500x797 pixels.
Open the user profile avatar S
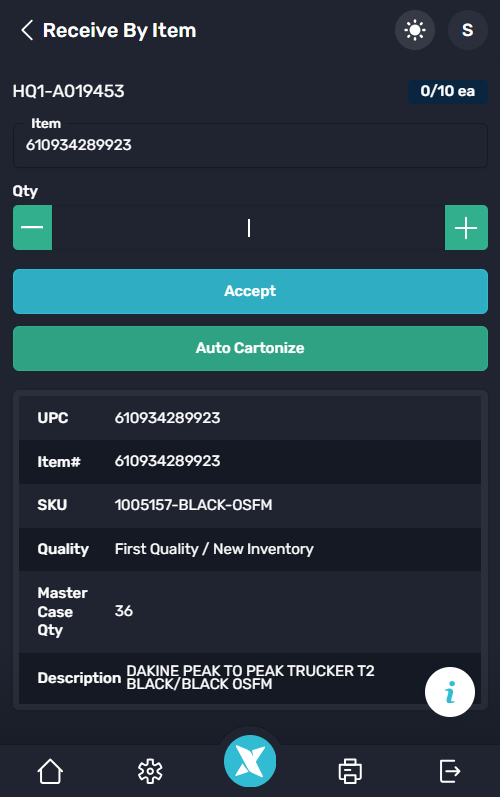(x=467, y=30)
